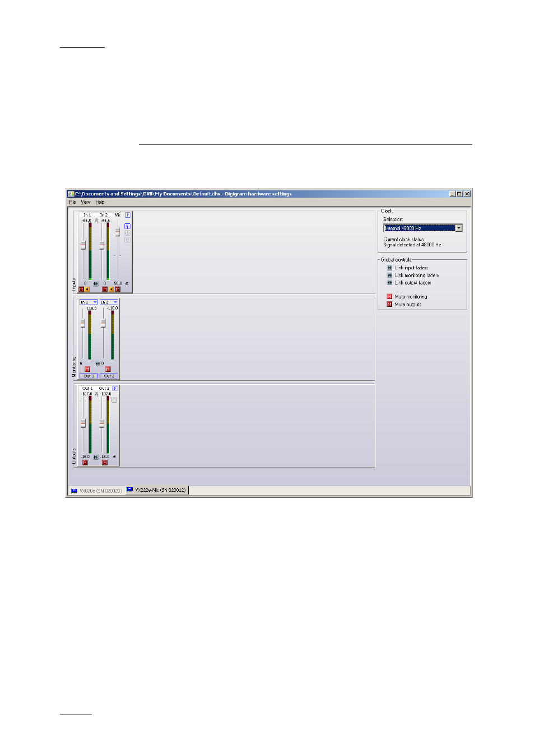
Task: Expand the Outputs strip with arrow button
Action: (x=115, y=388)
